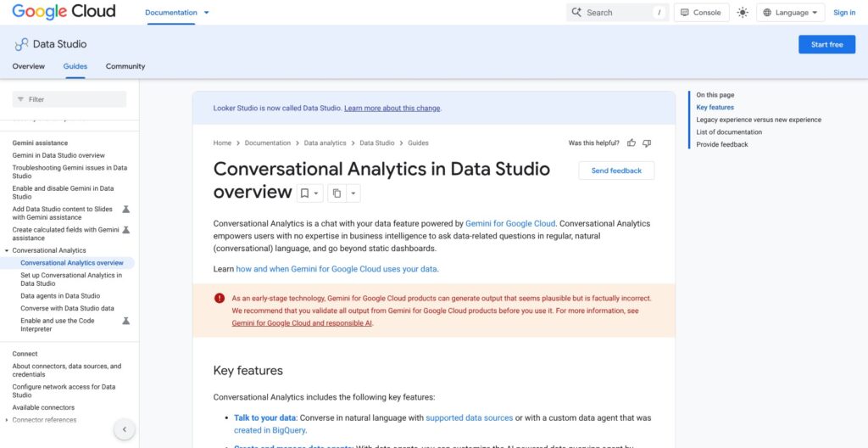Click the Sign in link
The width and height of the screenshot is (868, 448).
844,12
